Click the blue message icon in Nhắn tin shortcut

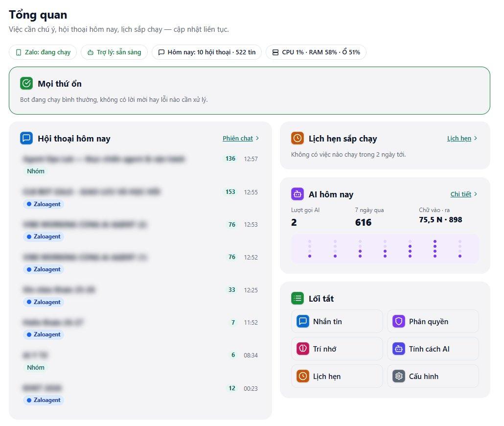click(302, 321)
